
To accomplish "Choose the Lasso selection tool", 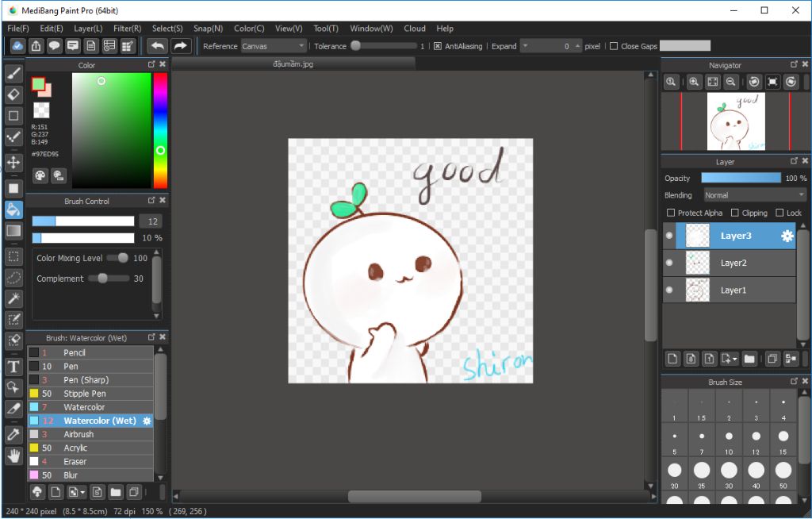I will point(14,278).
